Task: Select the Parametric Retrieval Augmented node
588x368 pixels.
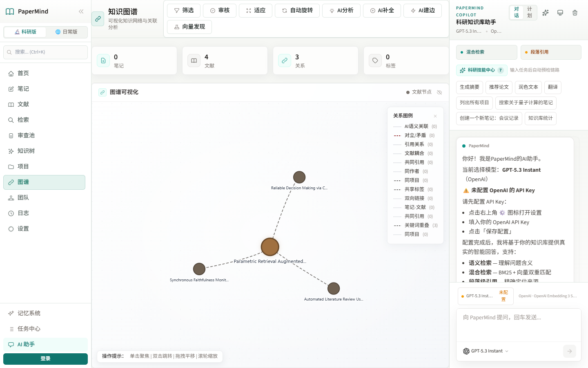Action: (x=270, y=247)
